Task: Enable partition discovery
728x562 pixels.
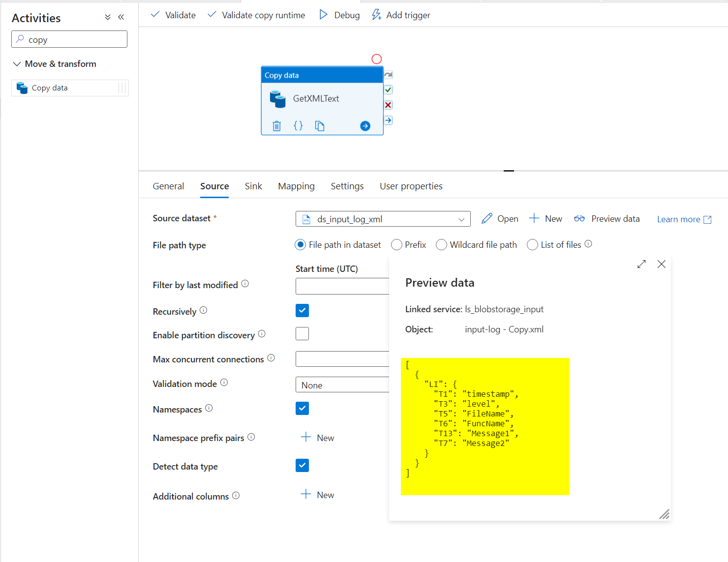Action: (x=302, y=333)
